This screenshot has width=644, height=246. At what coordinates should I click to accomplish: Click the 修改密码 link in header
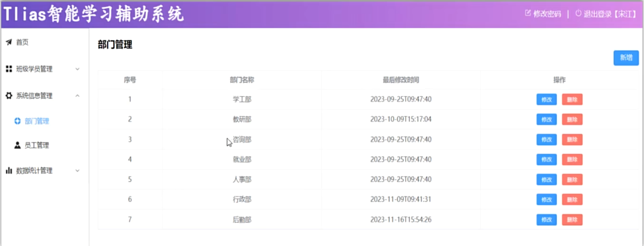point(547,14)
